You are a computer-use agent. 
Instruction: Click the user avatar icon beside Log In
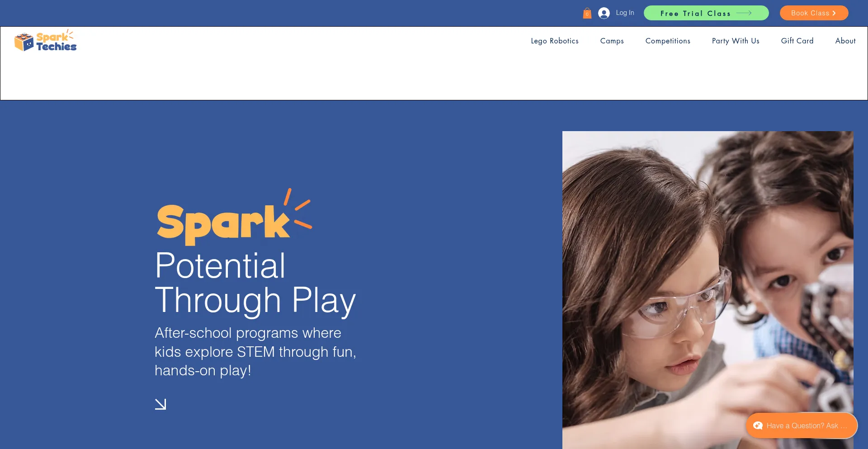click(x=604, y=13)
